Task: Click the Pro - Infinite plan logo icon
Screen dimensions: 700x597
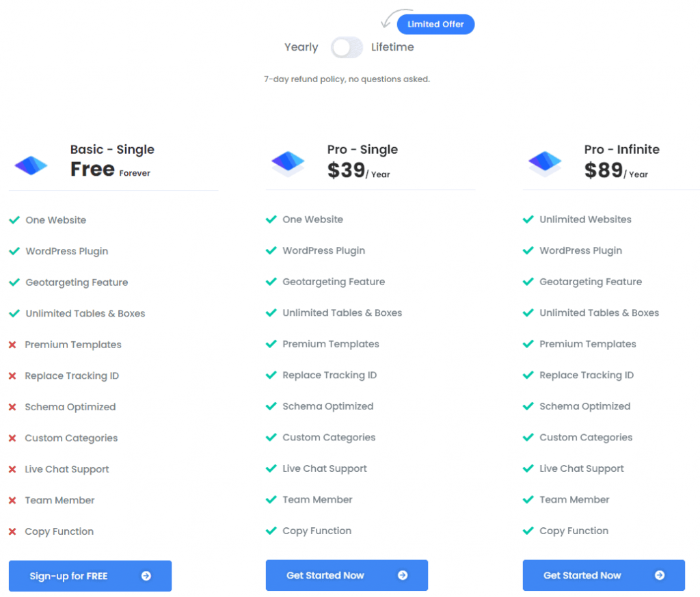Action: (x=545, y=164)
